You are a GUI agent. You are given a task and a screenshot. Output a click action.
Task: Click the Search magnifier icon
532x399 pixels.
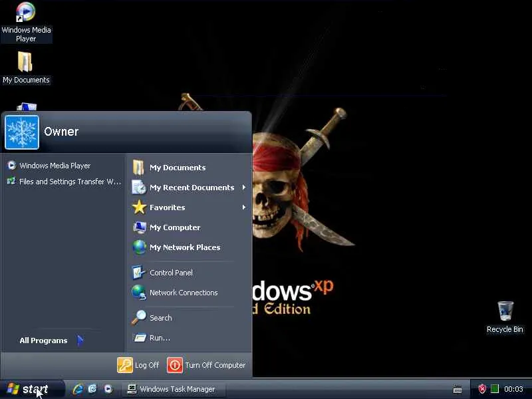(x=139, y=318)
